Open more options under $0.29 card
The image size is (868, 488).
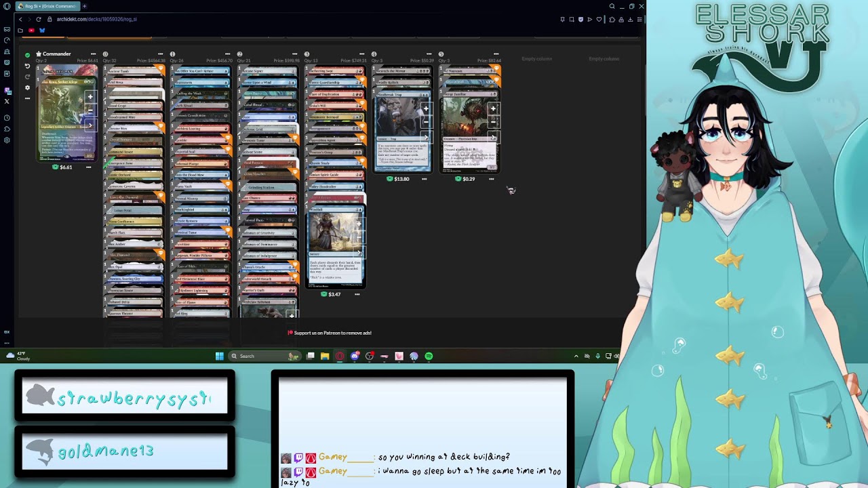click(491, 179)
